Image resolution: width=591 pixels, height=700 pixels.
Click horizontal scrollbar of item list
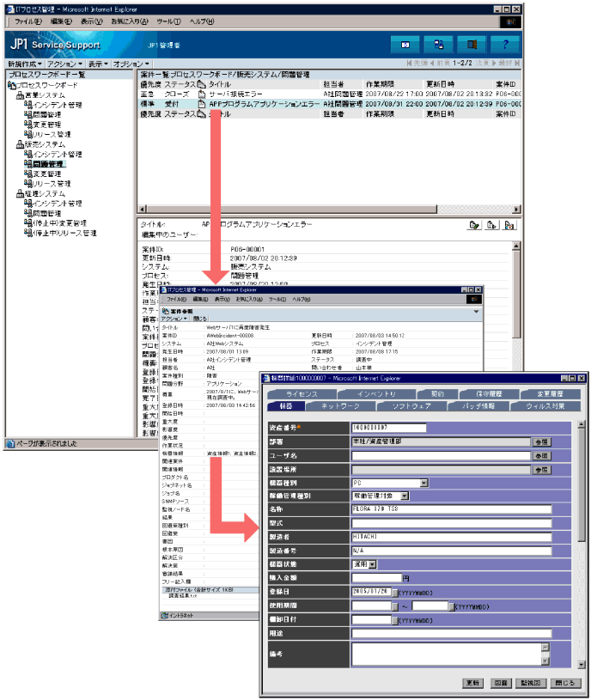(329, 209)
